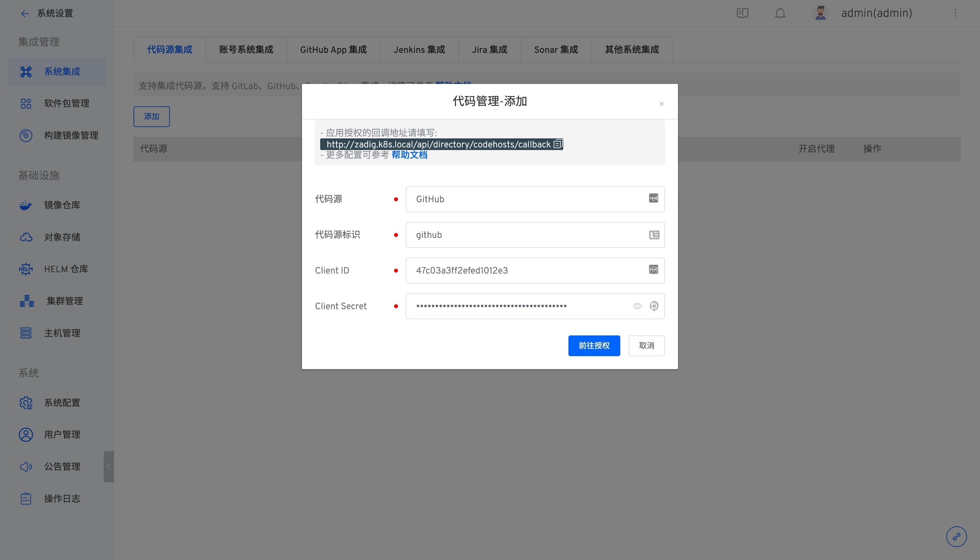Select the callback URL text
Image resolution: width=980 pixels, height=560 pixels.
[438, 145]
